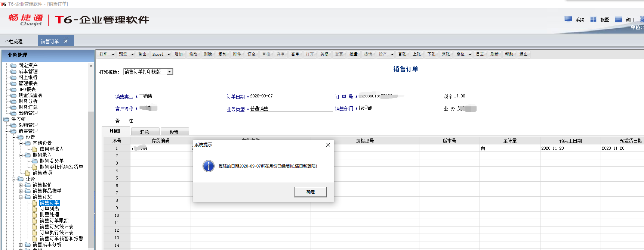644x250 pixels.
Task: Click 输出 toolbar button
Action: (x=142, y=54)
